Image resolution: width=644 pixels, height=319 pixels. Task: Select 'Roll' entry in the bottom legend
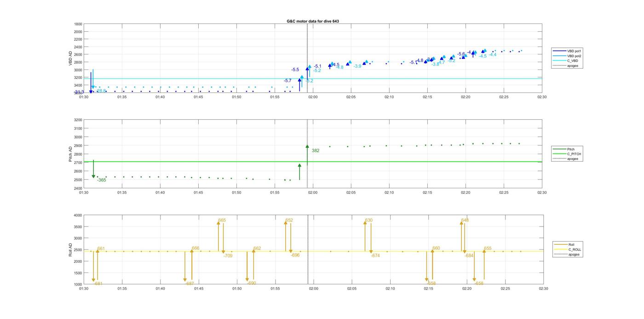[x=571, y=244]
